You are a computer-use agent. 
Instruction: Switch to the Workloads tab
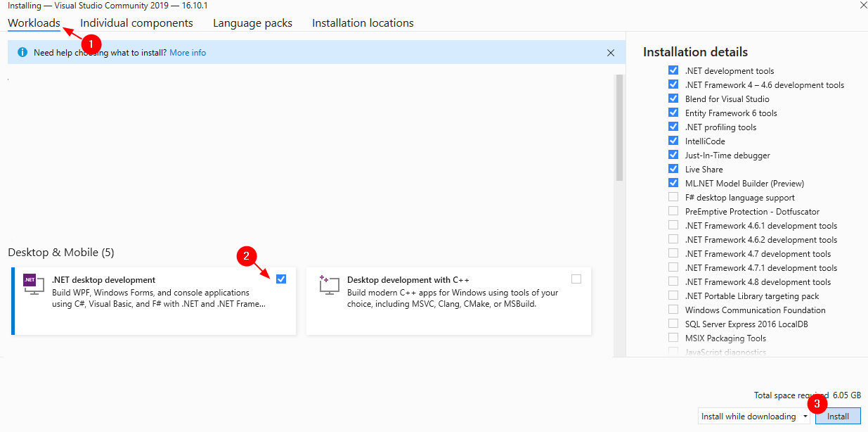point(34,23)
